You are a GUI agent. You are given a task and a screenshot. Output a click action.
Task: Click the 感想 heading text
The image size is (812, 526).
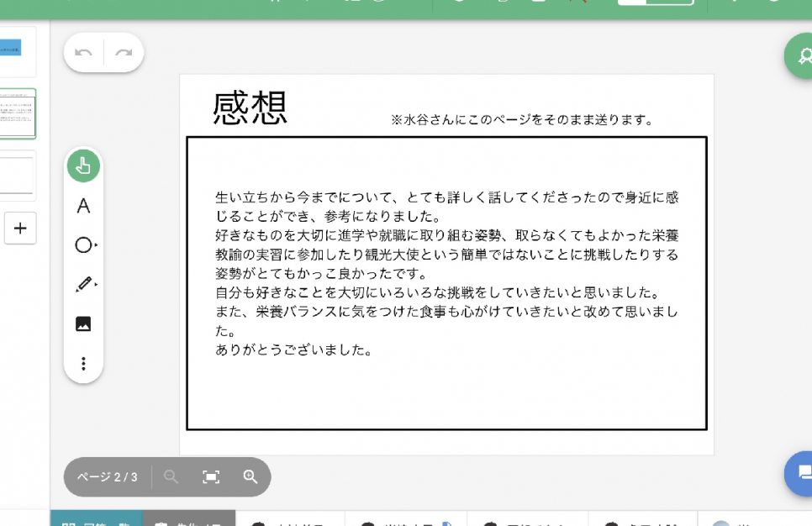(x=250, y=108)
